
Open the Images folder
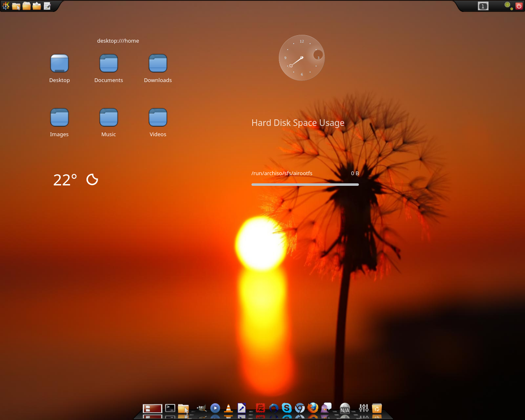(59, 117)
